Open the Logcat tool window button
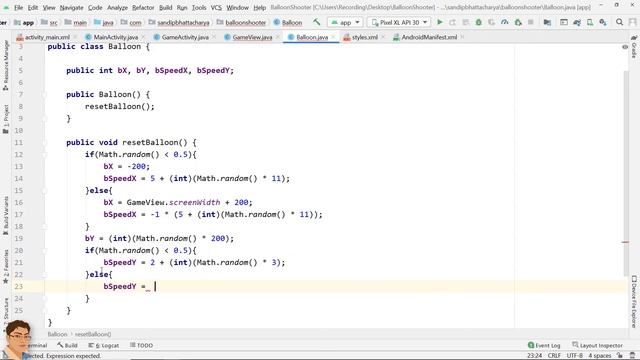This screenshot has height=360, width=640. pos(104,345)
